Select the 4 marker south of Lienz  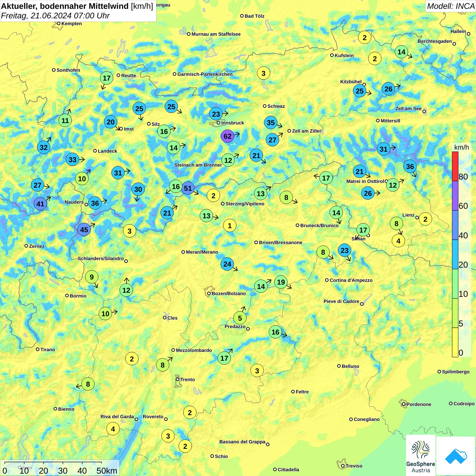pos(398,241)
